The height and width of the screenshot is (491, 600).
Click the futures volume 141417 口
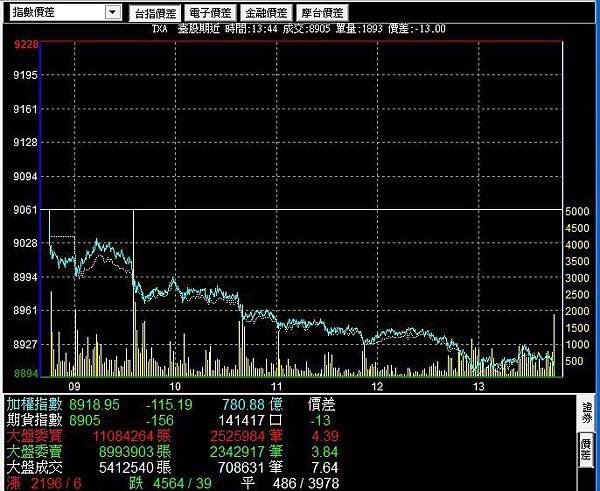(x=250, y=420)
